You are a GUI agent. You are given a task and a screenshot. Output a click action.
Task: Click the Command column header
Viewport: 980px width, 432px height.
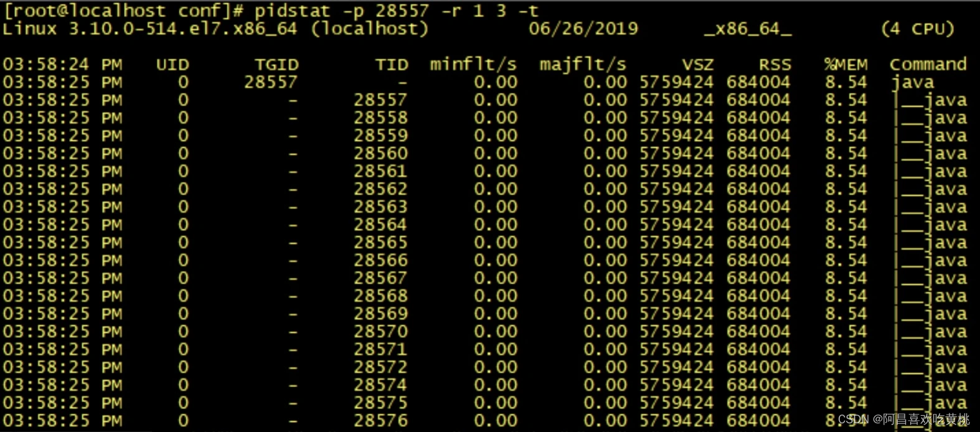coord(928,64)
